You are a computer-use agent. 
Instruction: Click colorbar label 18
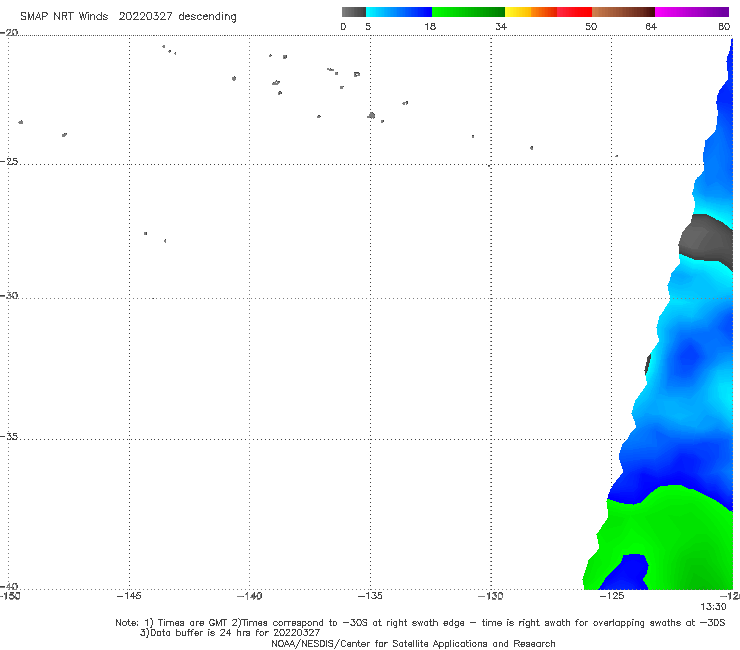pos(430,27)
